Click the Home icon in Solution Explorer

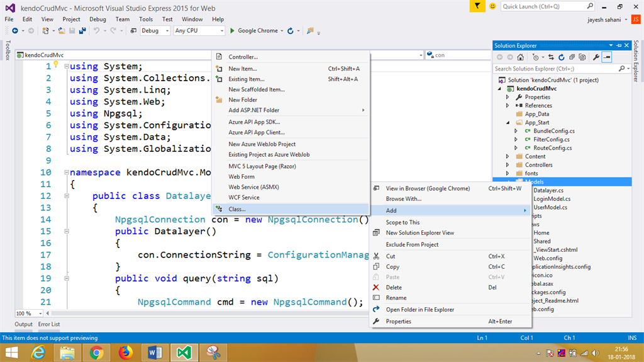point(520,57)
